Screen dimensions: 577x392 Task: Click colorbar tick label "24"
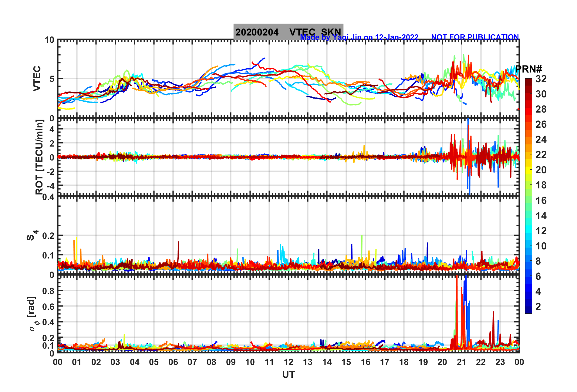[x=541, y=140]
